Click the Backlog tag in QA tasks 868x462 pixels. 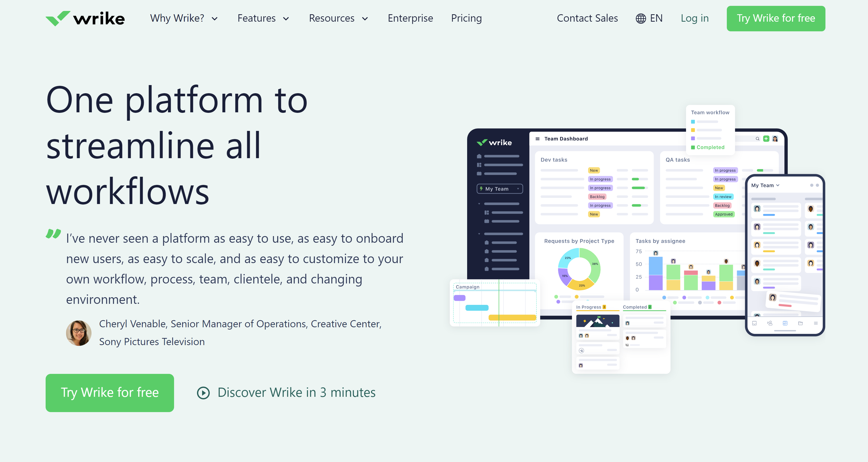click(722, 206)
